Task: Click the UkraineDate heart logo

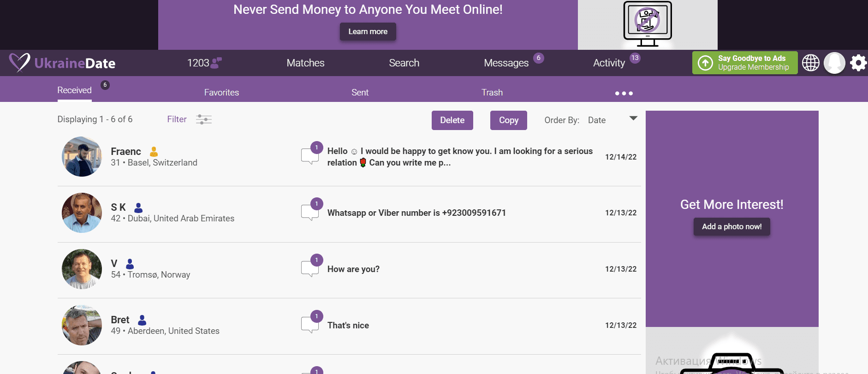Action: (x=19, y=62)
